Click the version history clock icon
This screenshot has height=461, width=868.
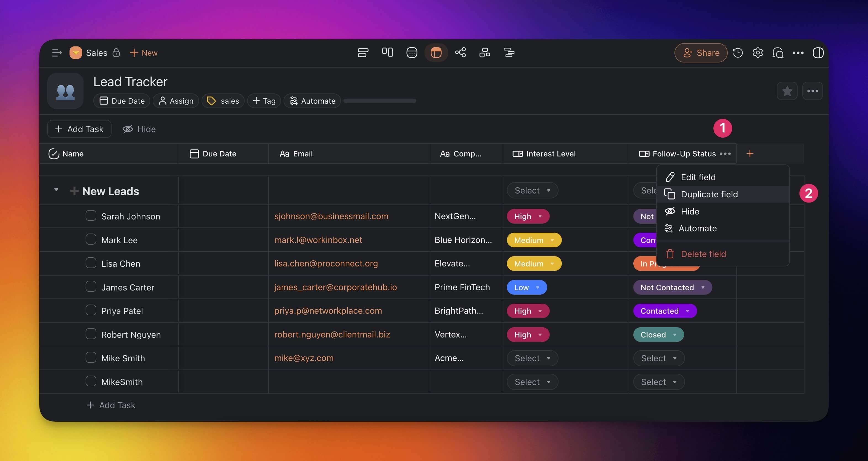(738, 53)
